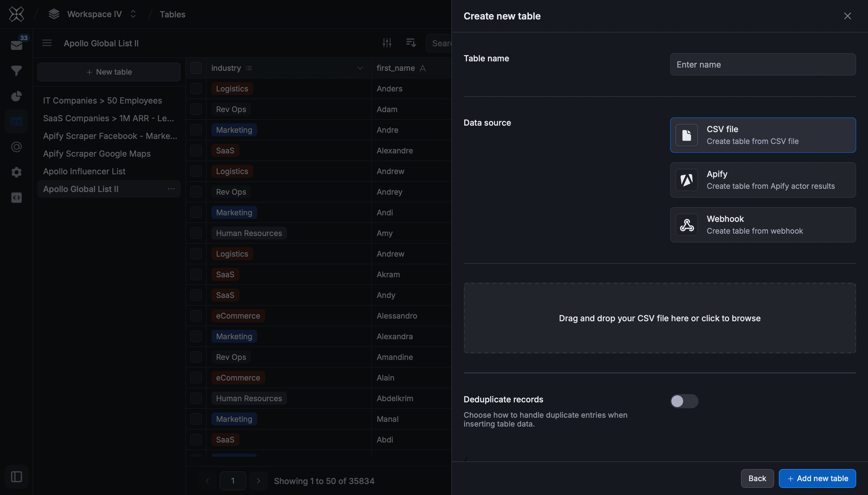
Task: Choose the Webhook data source option
Action: (x=763, y=225)
